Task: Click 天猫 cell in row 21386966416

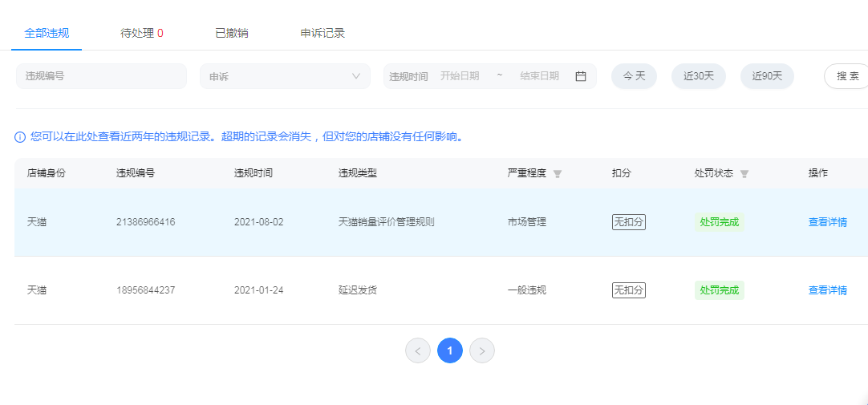Action: click(37, 222)
